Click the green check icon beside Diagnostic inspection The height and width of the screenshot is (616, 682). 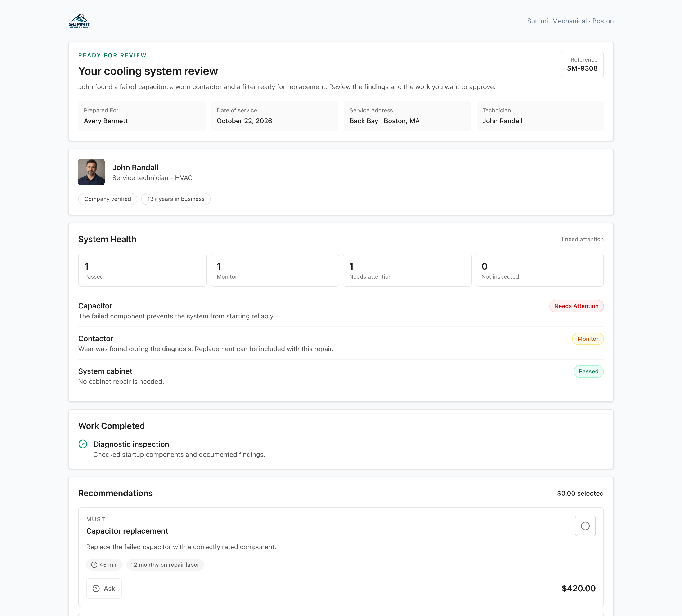pyautogui.click(x=83, y=444)
